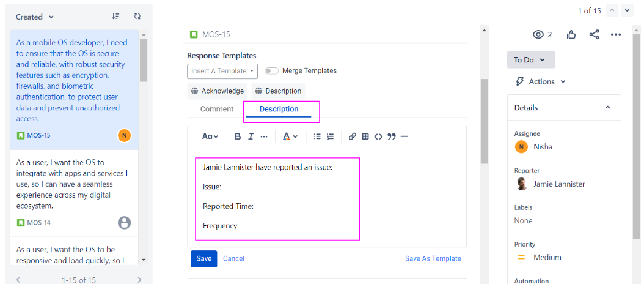Share this issue using the share icon
Viewport: 644px width, 284px height.
pyautogui.click(x=594, y=34)
